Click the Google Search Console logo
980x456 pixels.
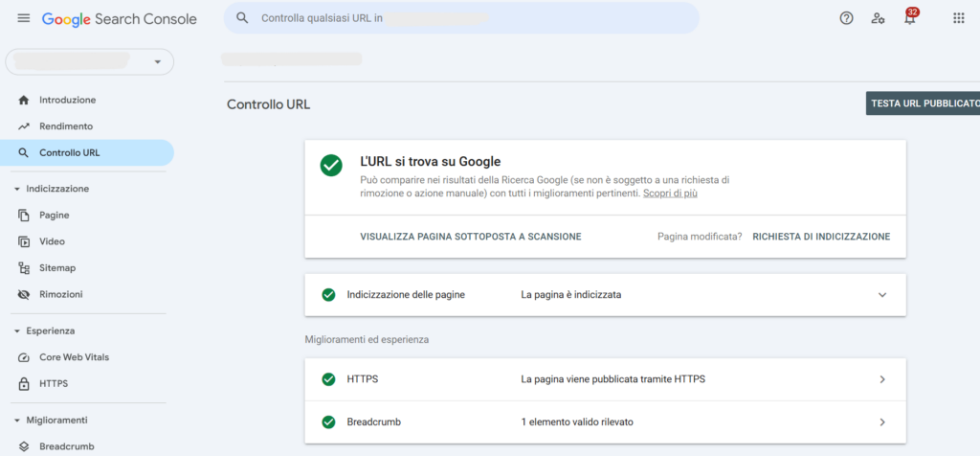coord(120,19)
